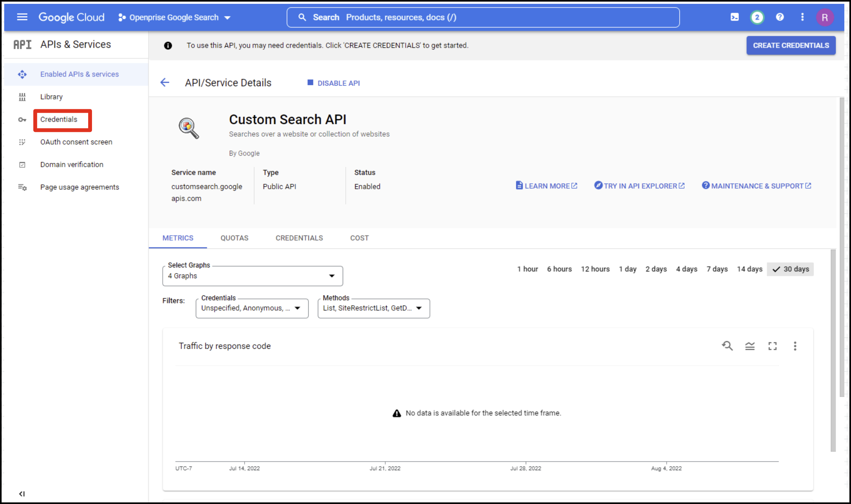Click the OAuth consent screen icon
Screen dimensions: 851x504
pos(22,142)
